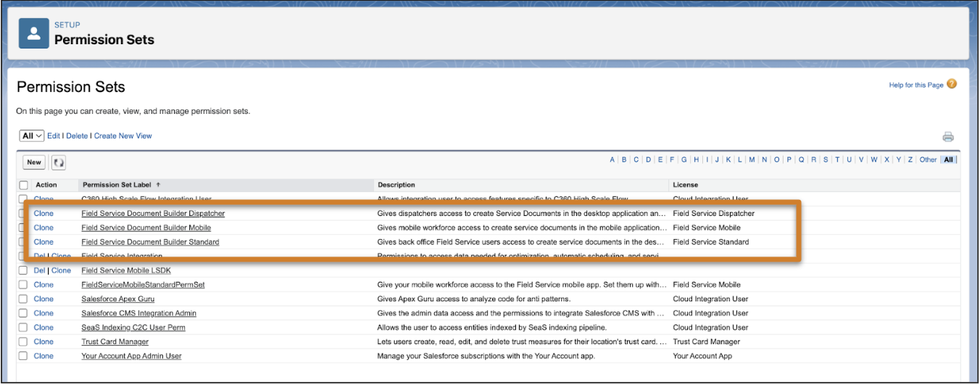The width and height of the screenshot is (980, 384).
Task: Click the Field Service Standard license cell
Action: tap(711, 242)
